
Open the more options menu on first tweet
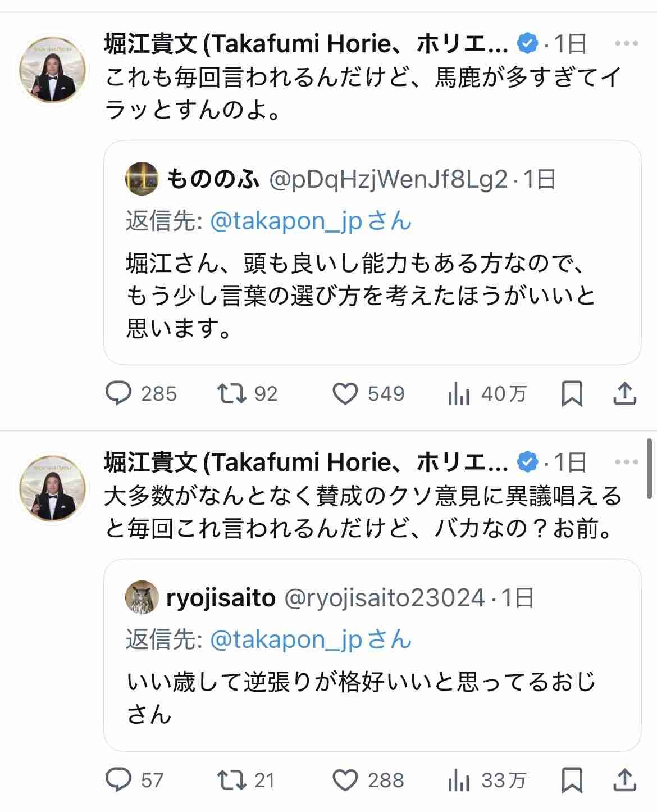[626, 43]
